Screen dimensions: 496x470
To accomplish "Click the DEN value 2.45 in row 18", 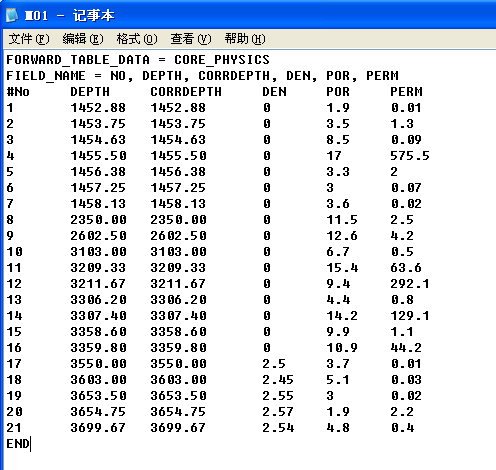I will point(278,380).
